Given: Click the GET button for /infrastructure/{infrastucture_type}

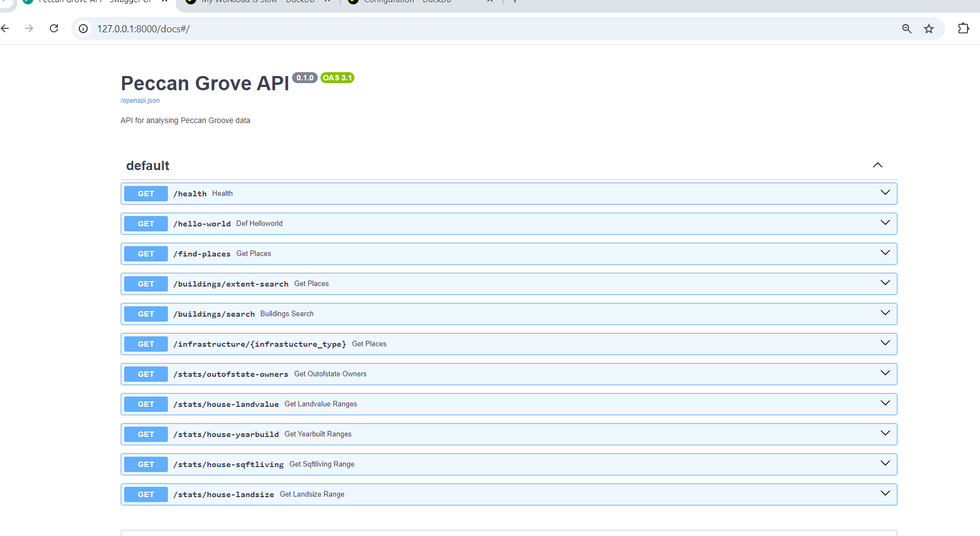Looking at the screenshot, I should (x=146, y=344).
